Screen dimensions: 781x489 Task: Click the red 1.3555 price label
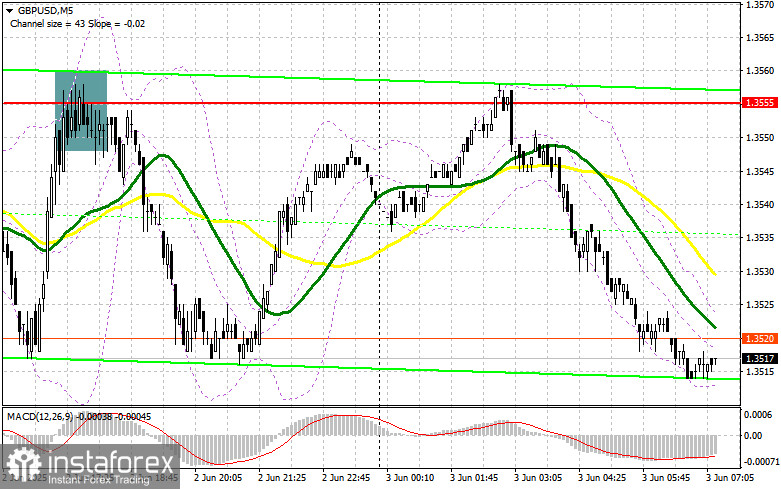[760, 103]
